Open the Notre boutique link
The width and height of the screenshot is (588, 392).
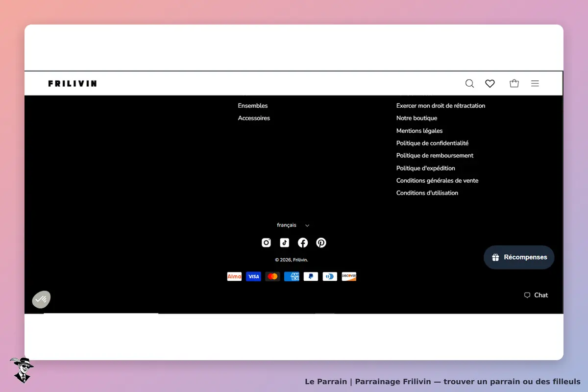coord(416,118)
